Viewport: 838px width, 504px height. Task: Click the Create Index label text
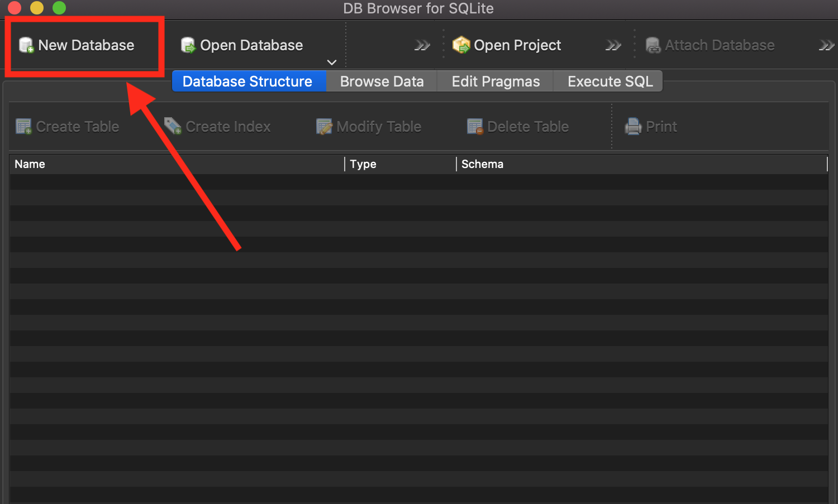coord(228,127)
